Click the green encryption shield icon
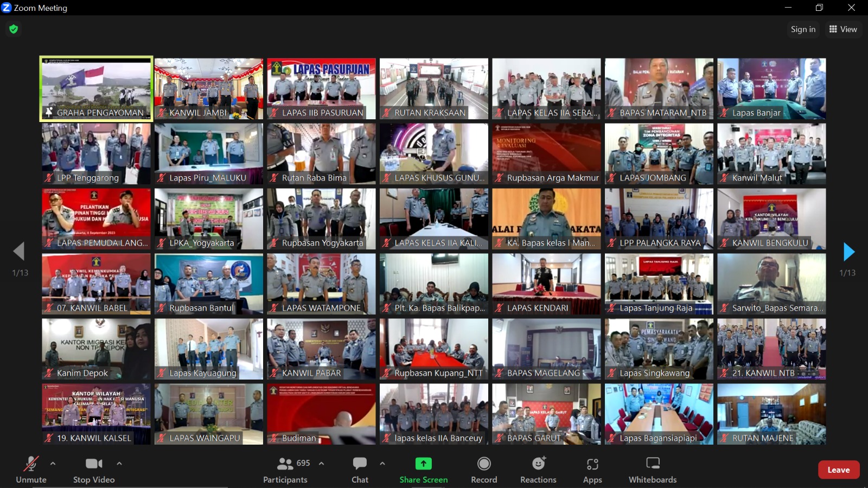This screenshot has height=488, width=868. (x=14, y=29)
